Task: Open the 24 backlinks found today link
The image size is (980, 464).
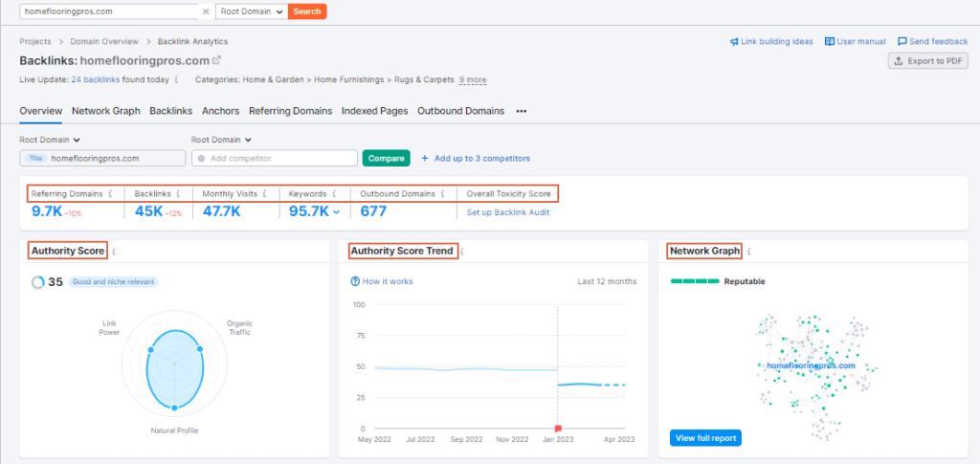Action: pyautogui.click(x=95, y=80)
